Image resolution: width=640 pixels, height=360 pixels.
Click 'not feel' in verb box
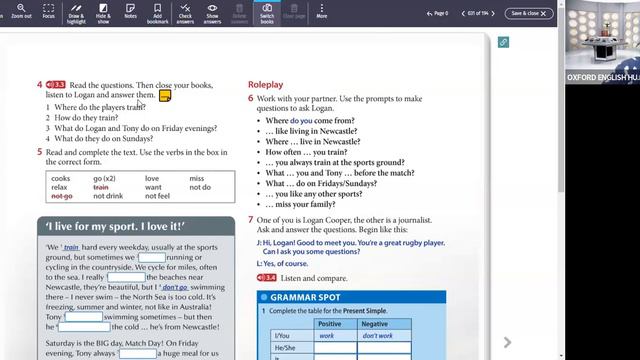157,196
